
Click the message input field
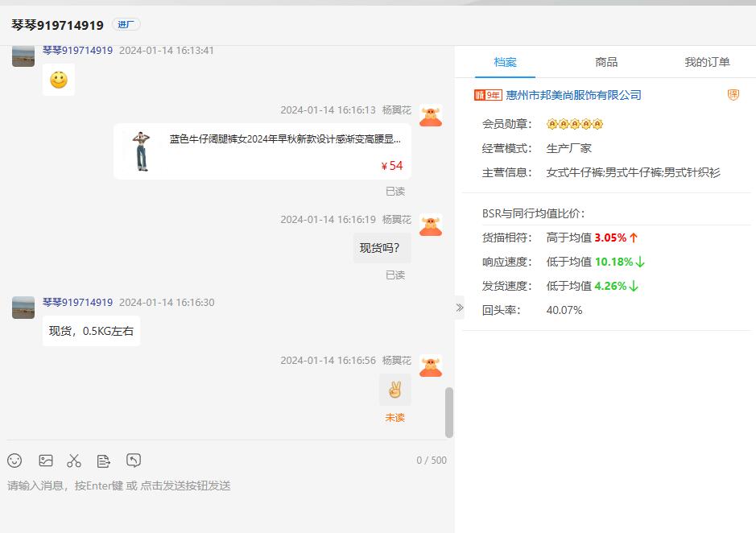(x=225, y=499)
